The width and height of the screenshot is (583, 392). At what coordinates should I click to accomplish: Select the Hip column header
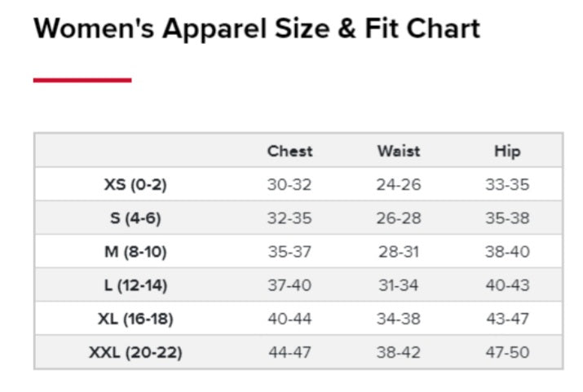(507, 151)
